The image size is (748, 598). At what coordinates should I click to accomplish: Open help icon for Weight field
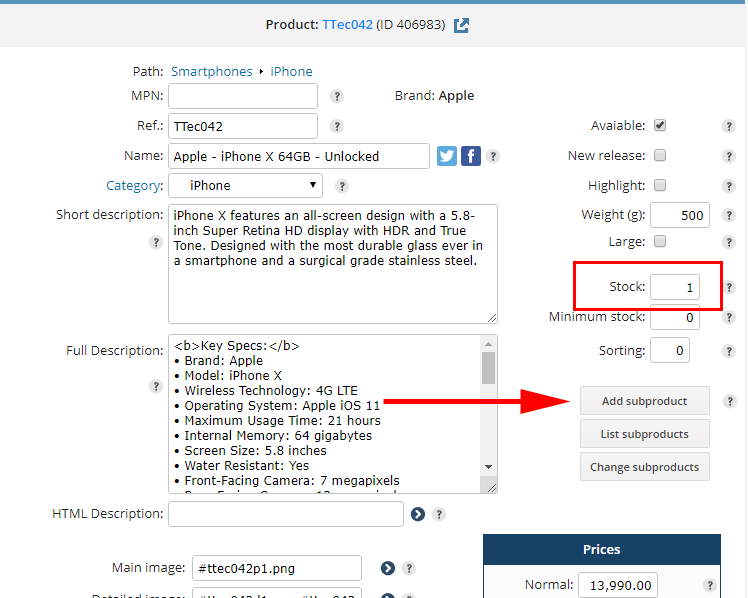pyautogui.click(x=728, y=216)
